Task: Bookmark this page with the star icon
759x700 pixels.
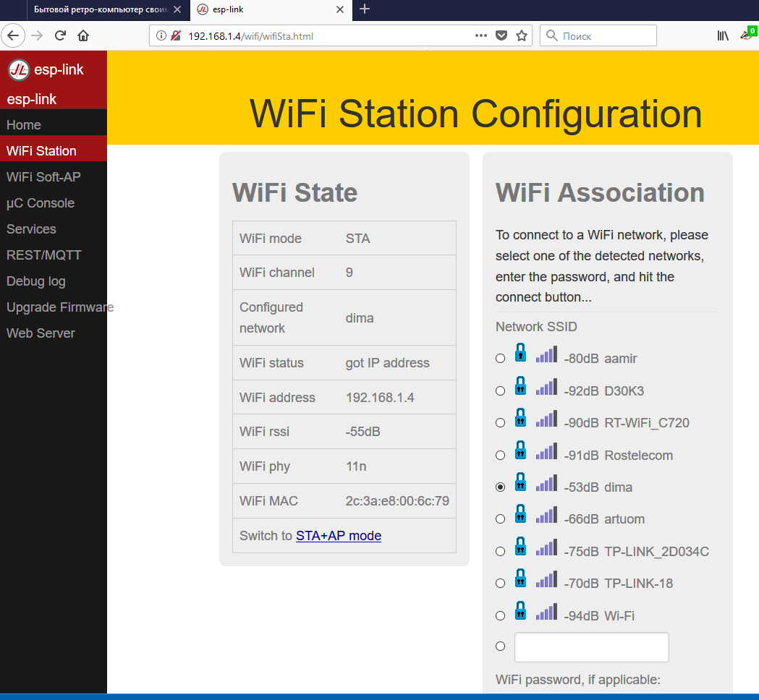Action: 521,35
